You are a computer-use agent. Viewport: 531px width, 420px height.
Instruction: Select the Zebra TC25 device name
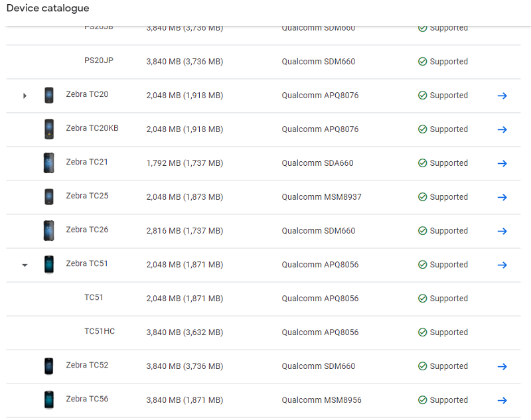(x=87, y=196)
